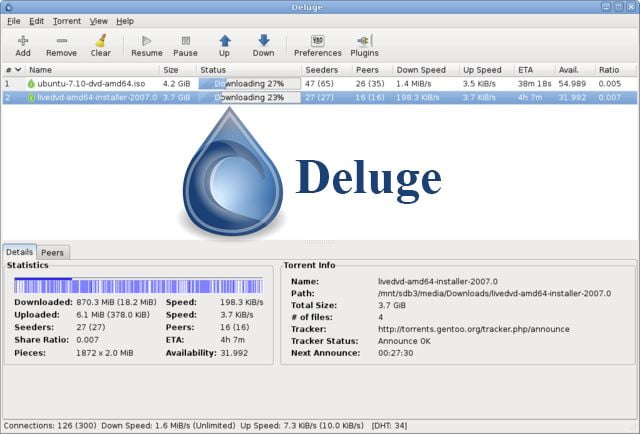The width and height of the screenshot is (640, 434).
Task: Open the View menu
Action: [x=98, y=21]
